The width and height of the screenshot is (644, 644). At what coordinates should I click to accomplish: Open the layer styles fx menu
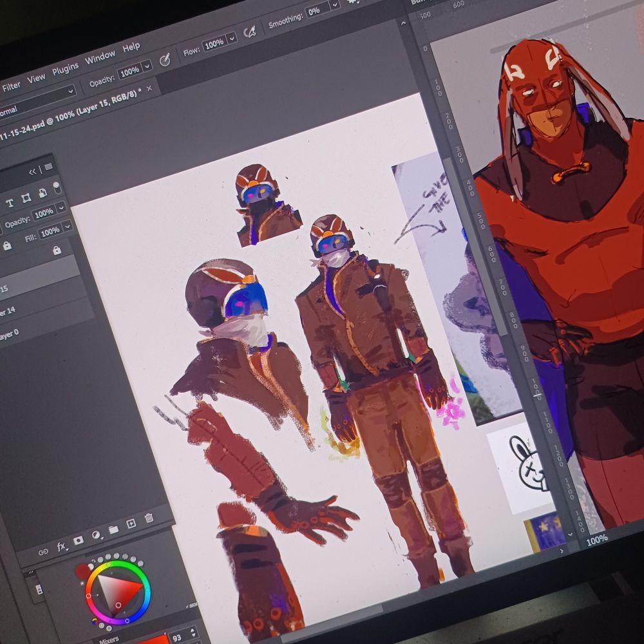point(62,545)
